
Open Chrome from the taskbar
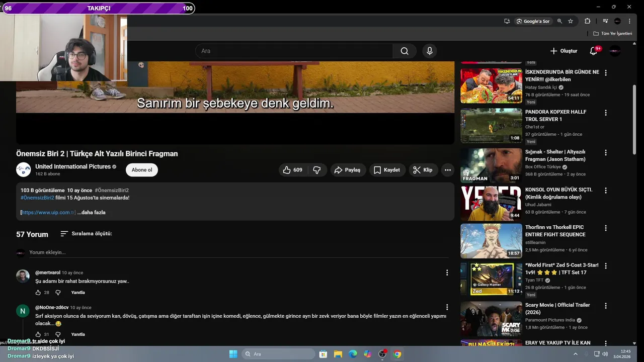(x=397, y=354)
